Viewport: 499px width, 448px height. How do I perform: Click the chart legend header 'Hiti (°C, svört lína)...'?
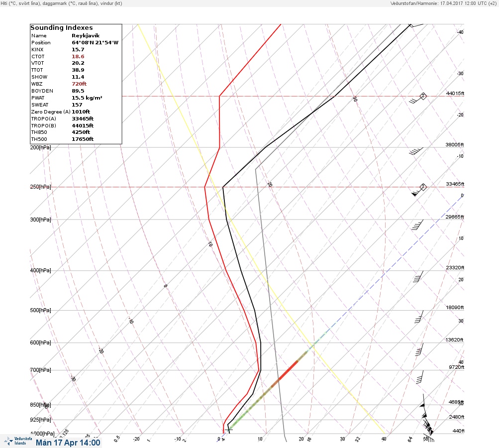point(61,3)
